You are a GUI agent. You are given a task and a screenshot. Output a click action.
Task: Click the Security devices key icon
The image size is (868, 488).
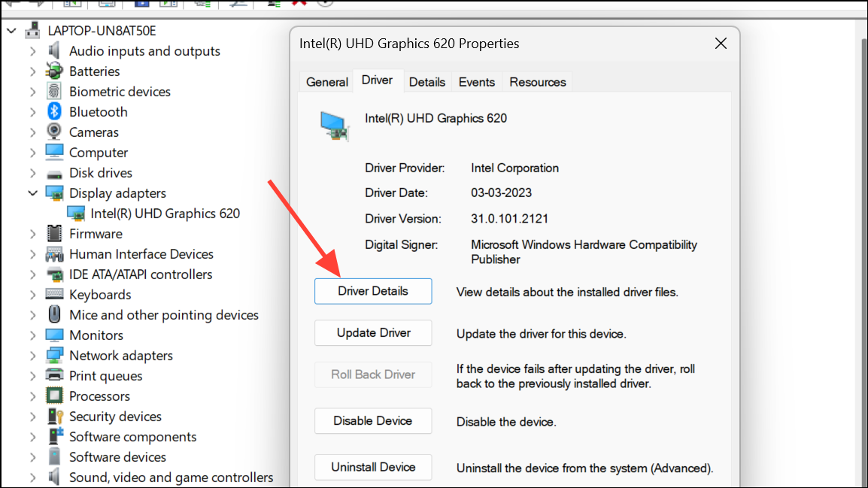pos(56,416)
